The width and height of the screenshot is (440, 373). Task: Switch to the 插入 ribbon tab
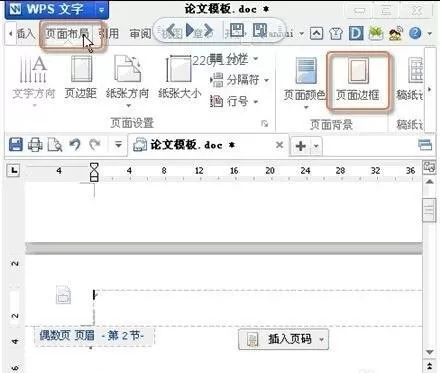pyautogui.click(x=26, y=34)
